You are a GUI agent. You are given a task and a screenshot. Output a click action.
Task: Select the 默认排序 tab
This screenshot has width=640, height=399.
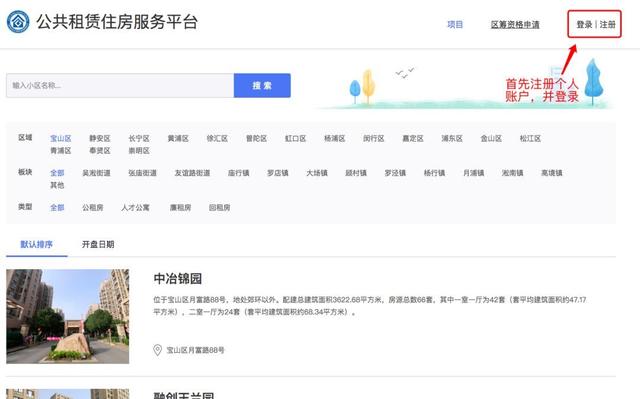pyautogui.click(x=36, y=244)
